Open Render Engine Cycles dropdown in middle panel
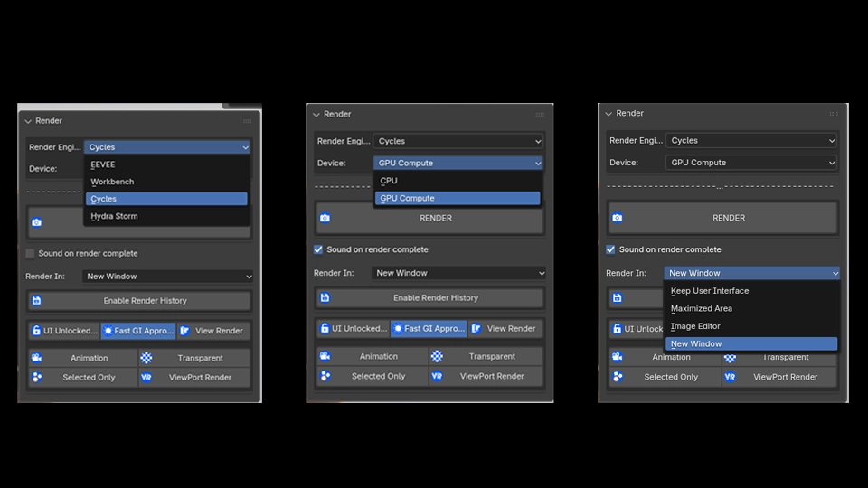This screenshot has width=868, height=488. [x=458, y=141]
